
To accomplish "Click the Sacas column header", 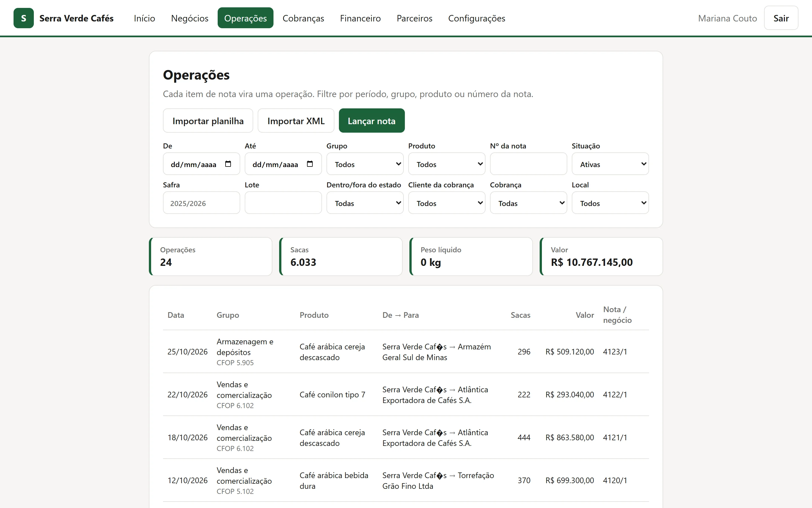I will coord(520,315).
